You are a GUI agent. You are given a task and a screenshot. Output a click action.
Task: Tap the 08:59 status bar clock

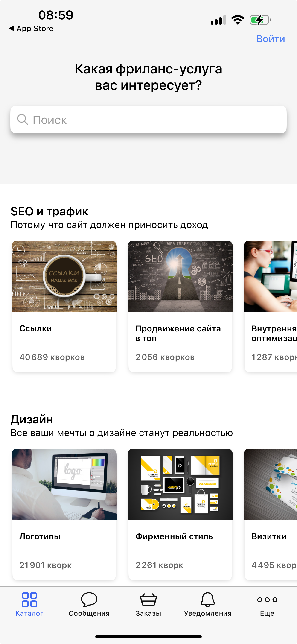(x=56, y=15)
